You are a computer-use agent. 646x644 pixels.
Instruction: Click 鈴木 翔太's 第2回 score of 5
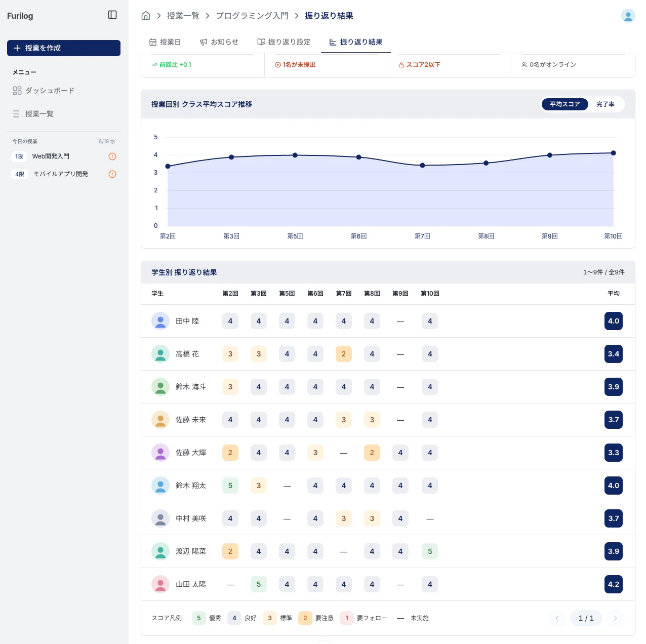230,486
